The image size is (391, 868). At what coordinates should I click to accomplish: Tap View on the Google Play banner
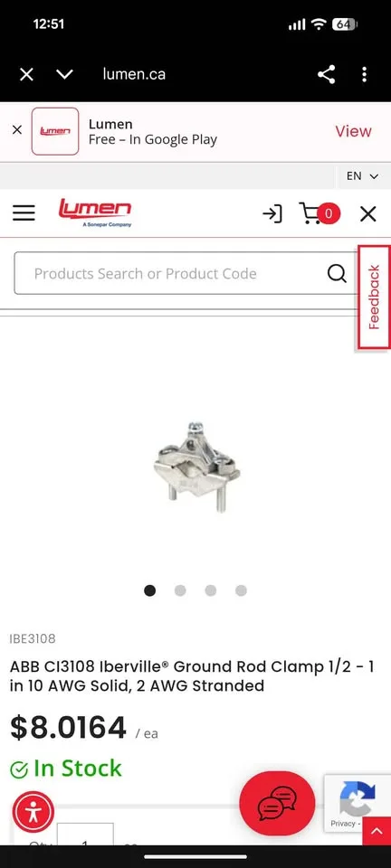353,131
